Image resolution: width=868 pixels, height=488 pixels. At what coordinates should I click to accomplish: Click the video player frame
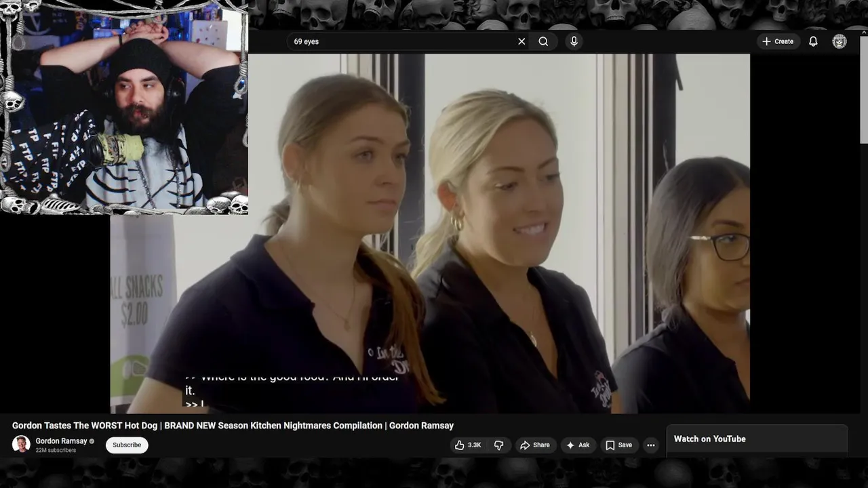430,234
